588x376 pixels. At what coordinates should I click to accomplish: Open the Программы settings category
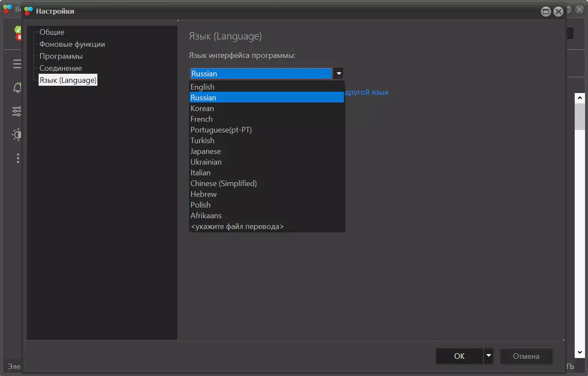point(61,56)
